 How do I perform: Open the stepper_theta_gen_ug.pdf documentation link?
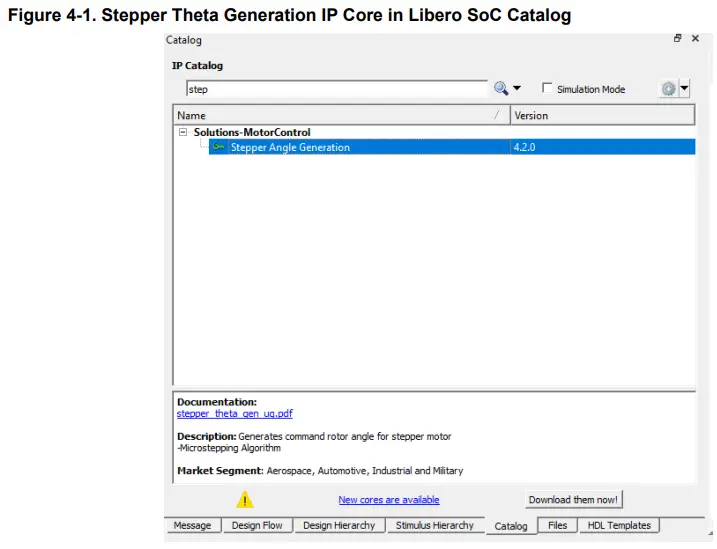[235, 414]
